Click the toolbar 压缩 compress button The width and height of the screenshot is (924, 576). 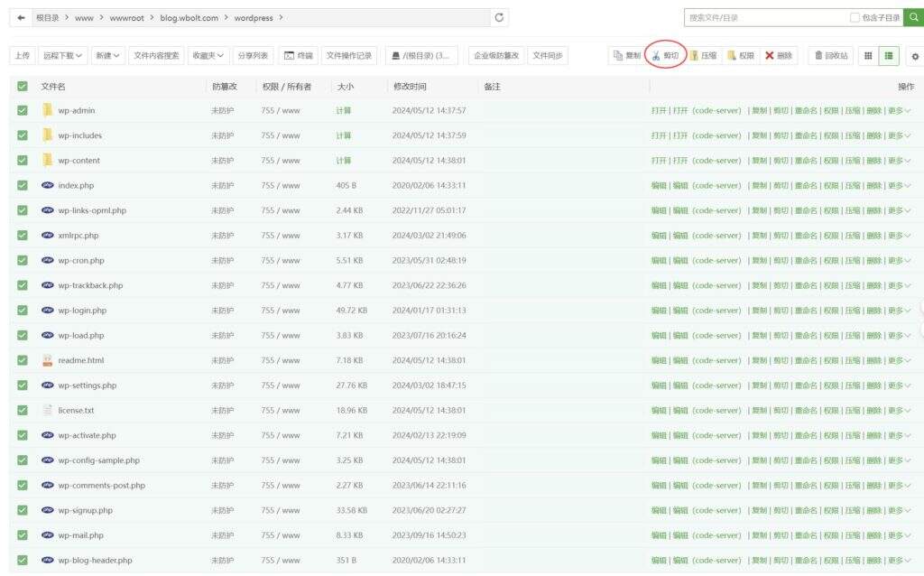point(704,55)
